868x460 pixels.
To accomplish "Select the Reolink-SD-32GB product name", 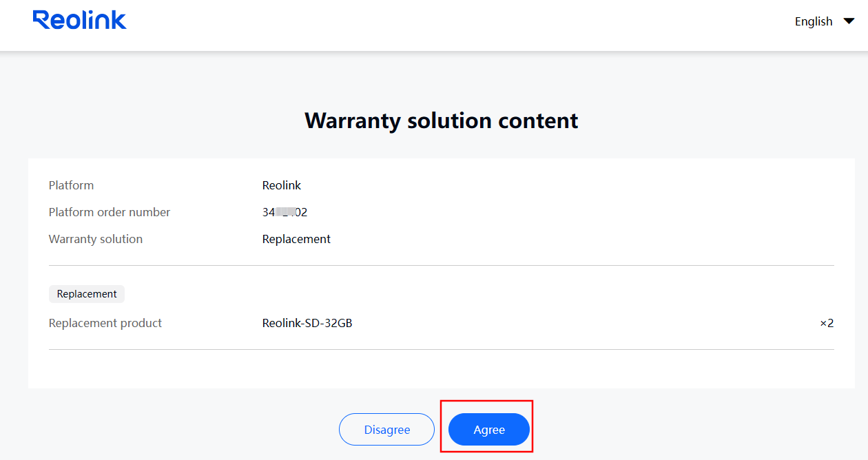I will click(x=307, y=323).
